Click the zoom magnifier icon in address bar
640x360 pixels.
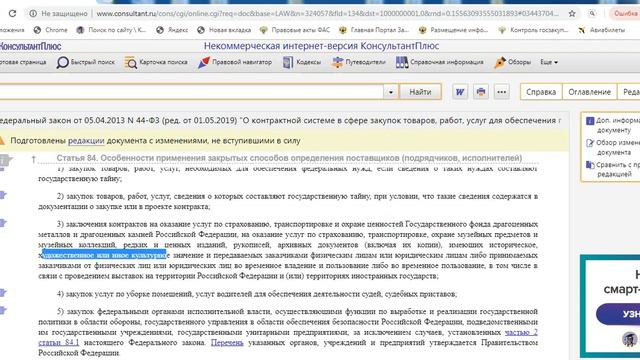592,13
